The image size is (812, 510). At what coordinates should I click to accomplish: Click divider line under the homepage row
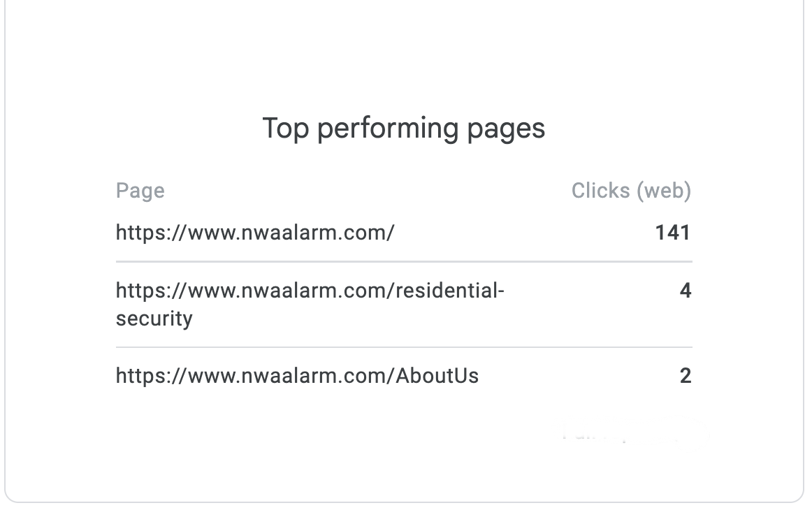[404, 262]
